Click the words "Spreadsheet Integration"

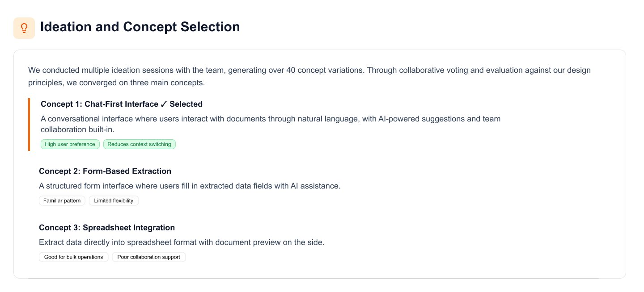(129, 227)
